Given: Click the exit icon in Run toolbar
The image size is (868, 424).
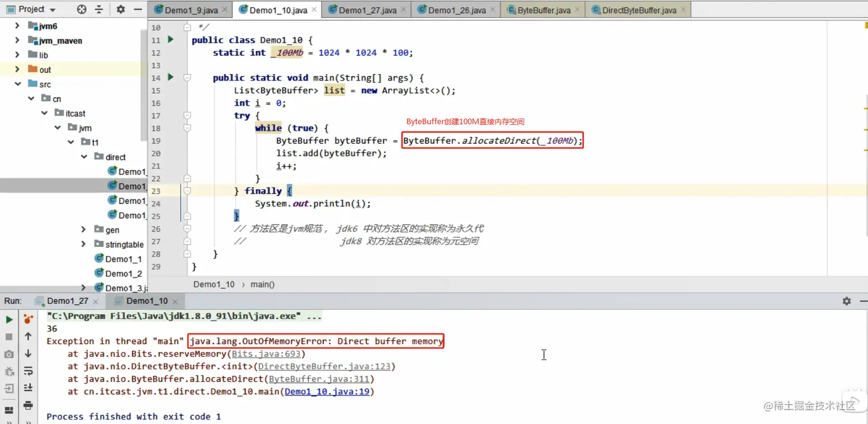Looking at the screenshot, I should pyautogui.click(x=9, y=389).
